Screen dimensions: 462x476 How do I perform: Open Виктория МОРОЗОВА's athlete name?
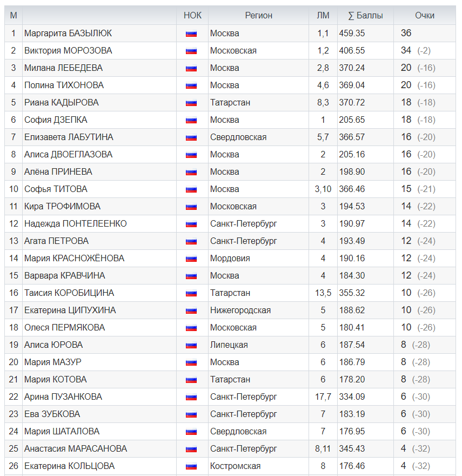click(68, 50)
